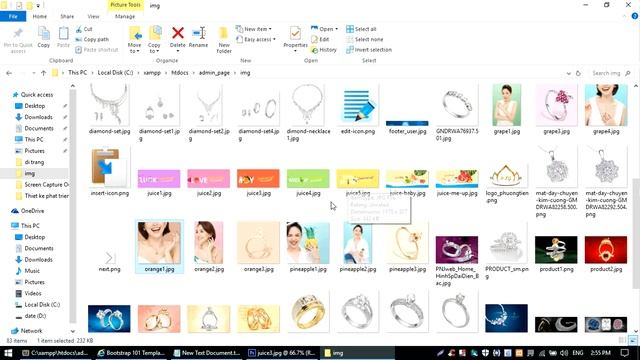The height and width of the screenshot is (360, 640).
Task: Expand the address bar history dropdown
Action: click(x=569, y=73)
